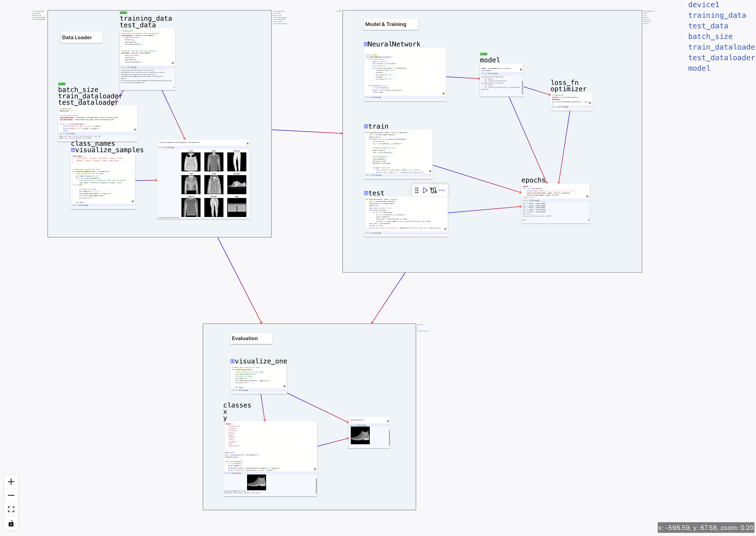Click the plug wiring icon in pod toolbar
Viewport: 756px width, 536px height.
(433, 190)
